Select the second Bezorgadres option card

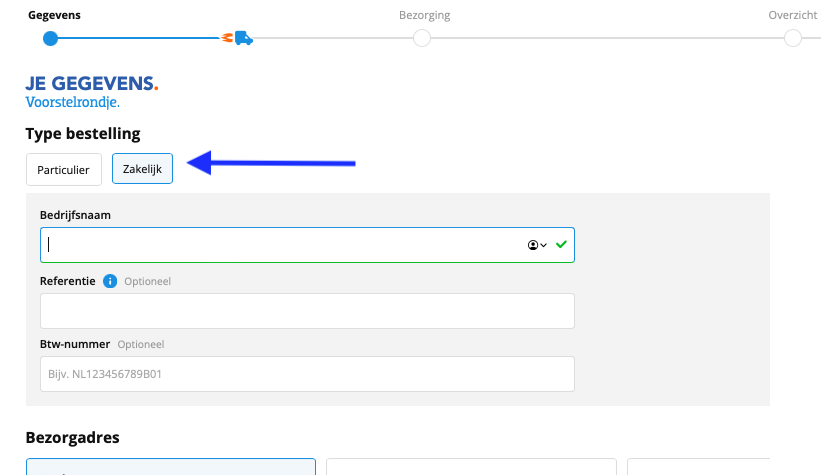pos(471,467)
